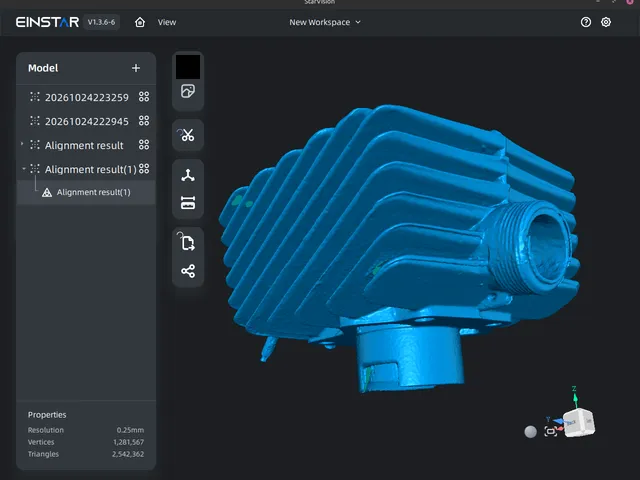
Task: Go to the Home screen icon
Action: 140,22
